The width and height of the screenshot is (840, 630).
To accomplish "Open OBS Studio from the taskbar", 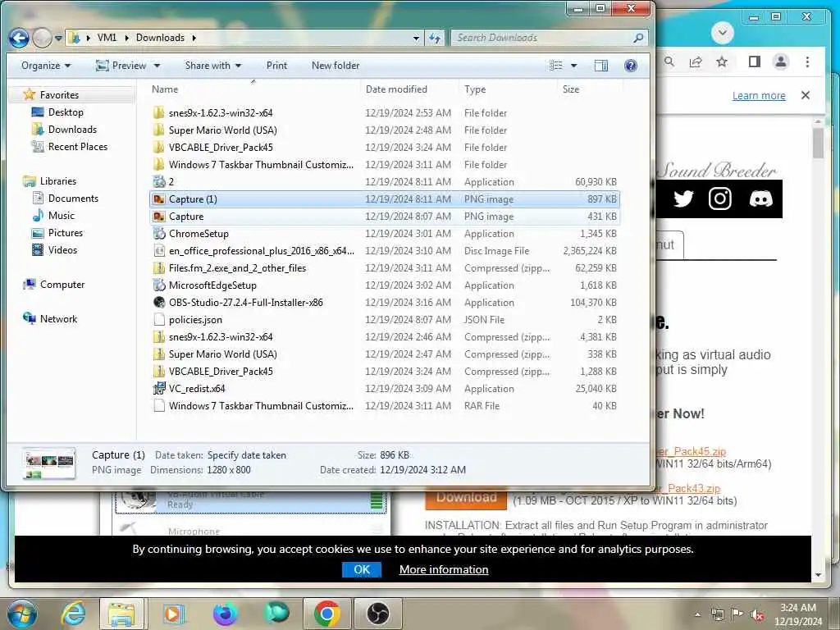I will coord(377,614).
